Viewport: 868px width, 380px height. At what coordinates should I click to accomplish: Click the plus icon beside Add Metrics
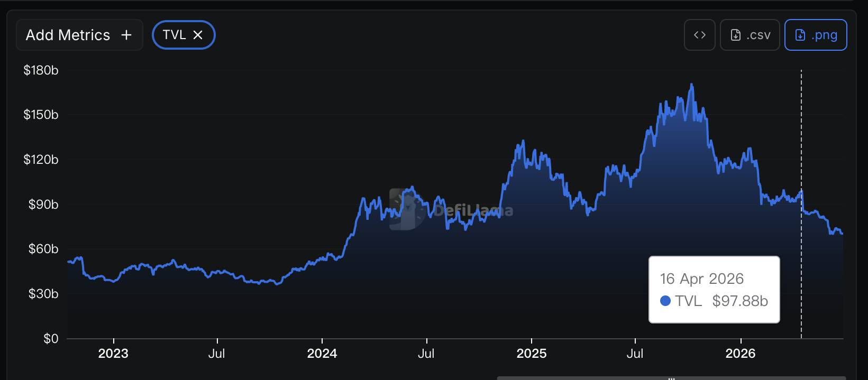(x=126, y=35)
